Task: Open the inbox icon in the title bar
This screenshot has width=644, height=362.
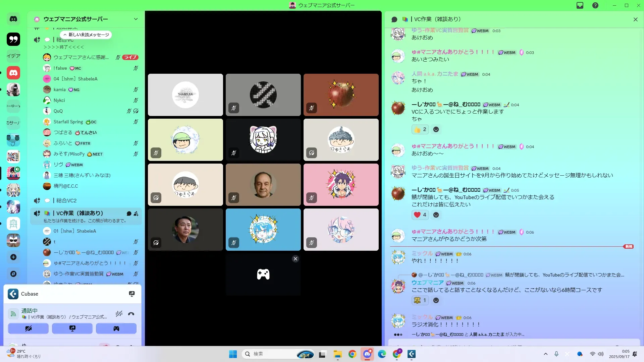Action: click(580, 5)
